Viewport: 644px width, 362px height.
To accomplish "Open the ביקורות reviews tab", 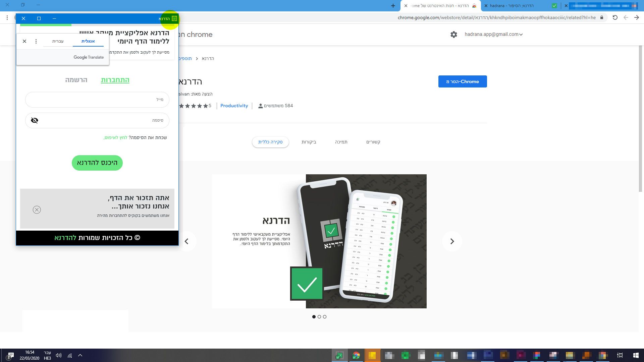I will [x=309, y=142].
